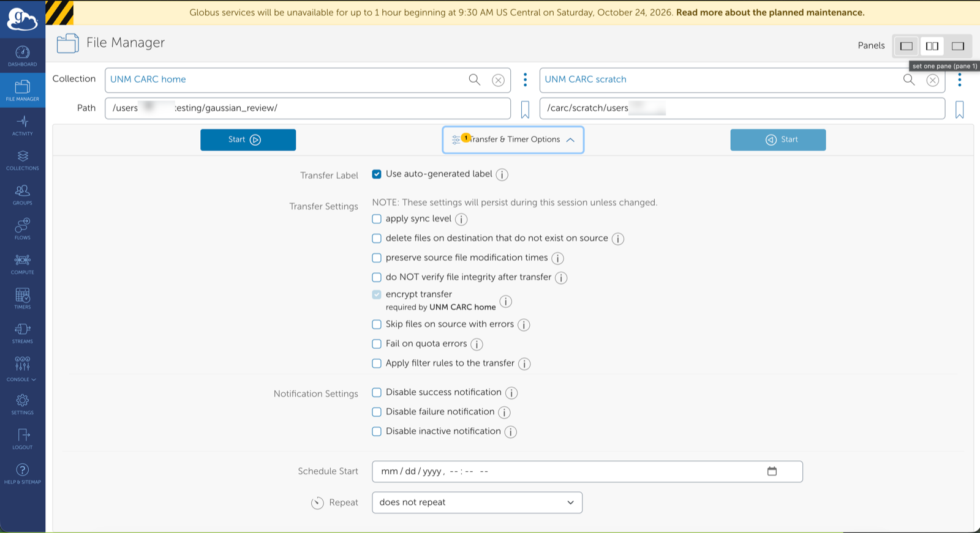Show info for auto-generated label
Viewport: 980px width, 533px height.
coord(502,175)
